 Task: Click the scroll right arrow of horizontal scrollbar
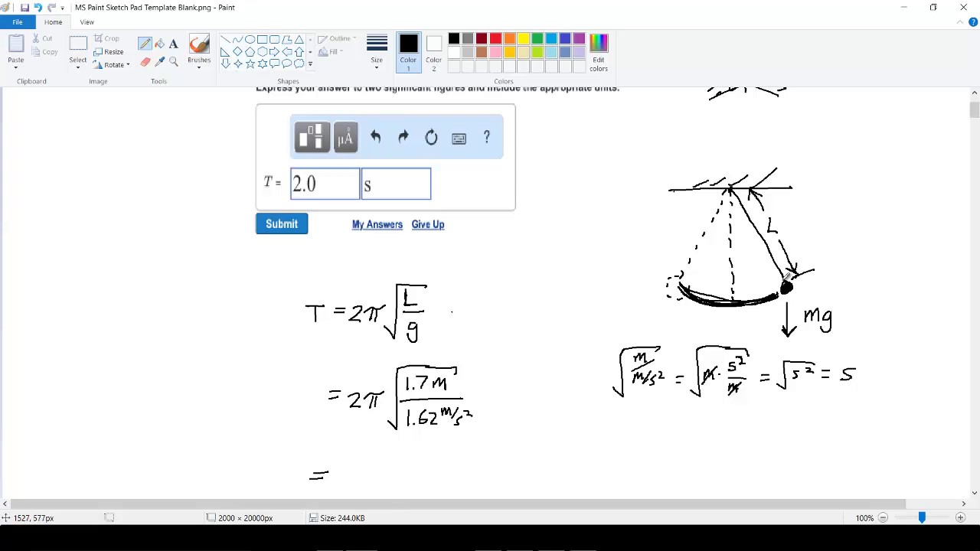[963, 504]
